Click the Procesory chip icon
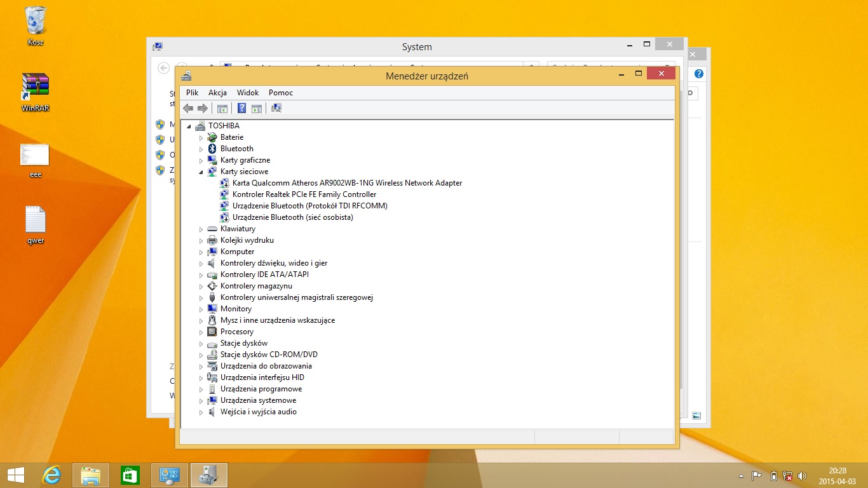 pyautogui.click(x=212, y=332)
